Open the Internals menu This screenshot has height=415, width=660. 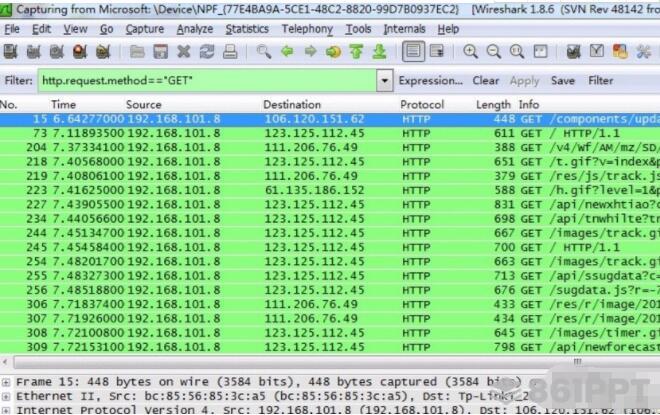pos(404,29)
